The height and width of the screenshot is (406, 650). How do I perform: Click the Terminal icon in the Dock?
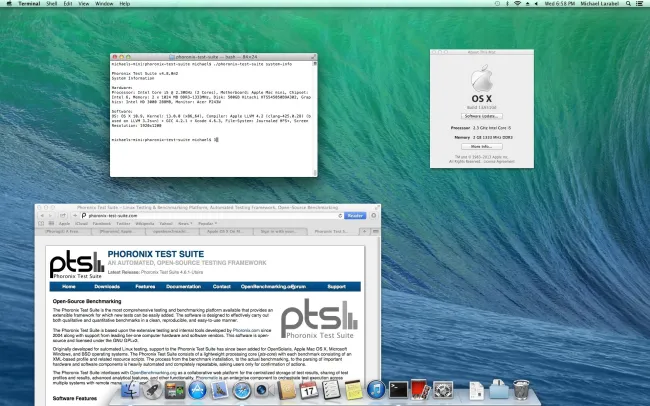(x=398, y=390)
